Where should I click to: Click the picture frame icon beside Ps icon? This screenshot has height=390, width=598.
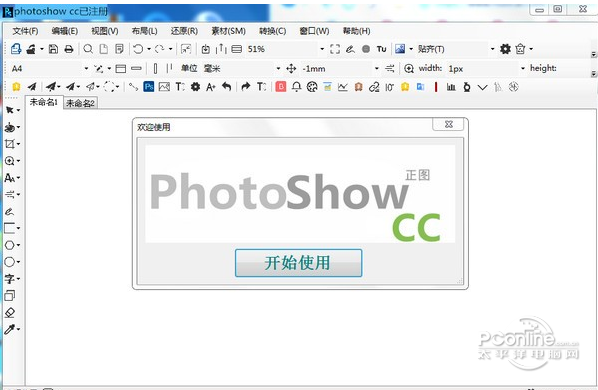click(164, 87)
